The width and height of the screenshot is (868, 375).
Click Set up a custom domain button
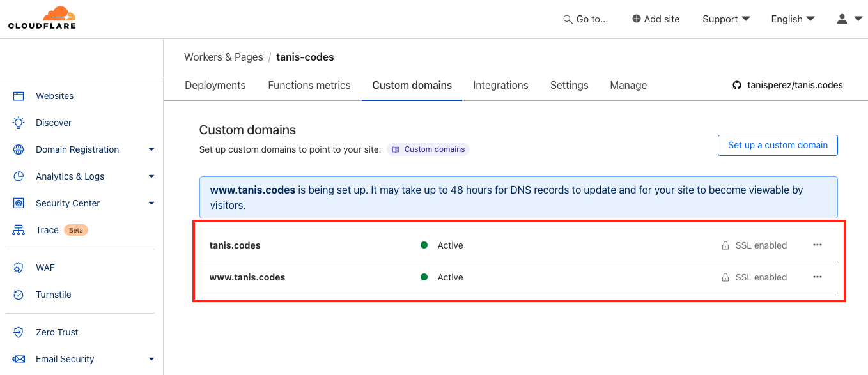tap(777, 145)
